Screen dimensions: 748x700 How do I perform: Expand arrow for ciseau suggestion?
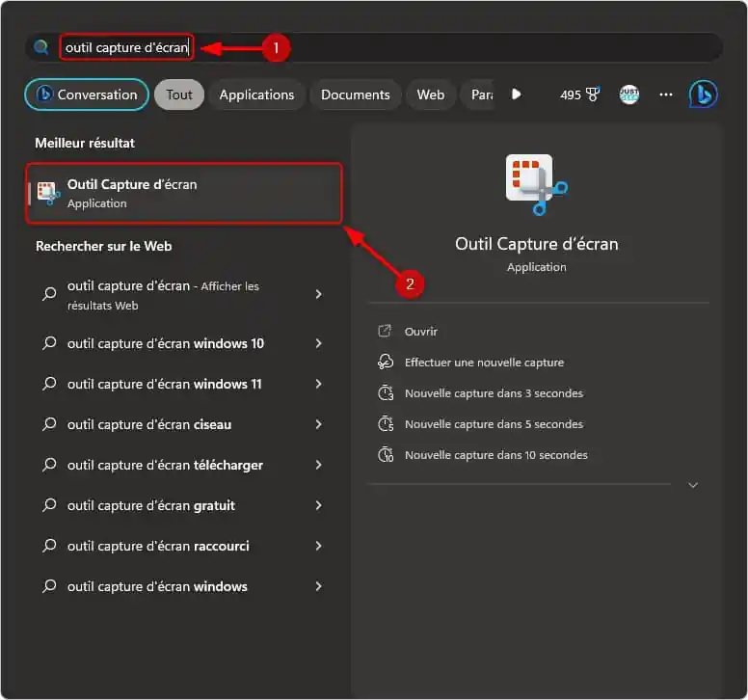[318, 424]
